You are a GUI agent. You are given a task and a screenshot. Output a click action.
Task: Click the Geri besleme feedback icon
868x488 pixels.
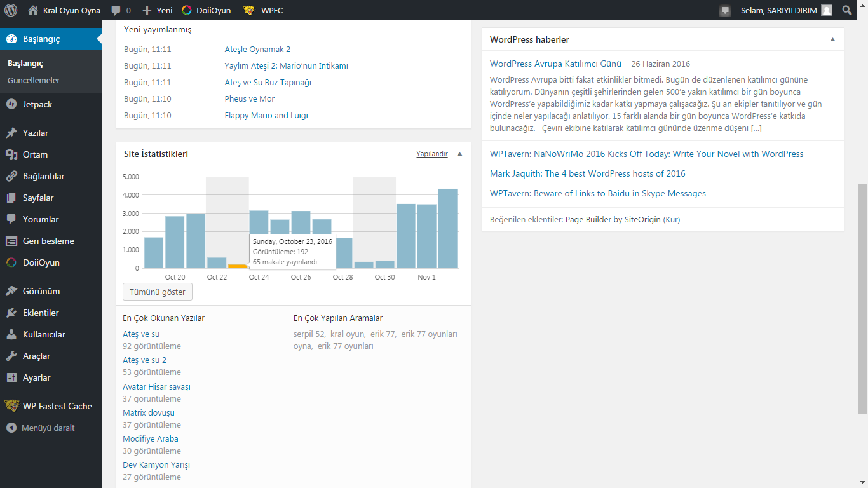pos(11,241)
